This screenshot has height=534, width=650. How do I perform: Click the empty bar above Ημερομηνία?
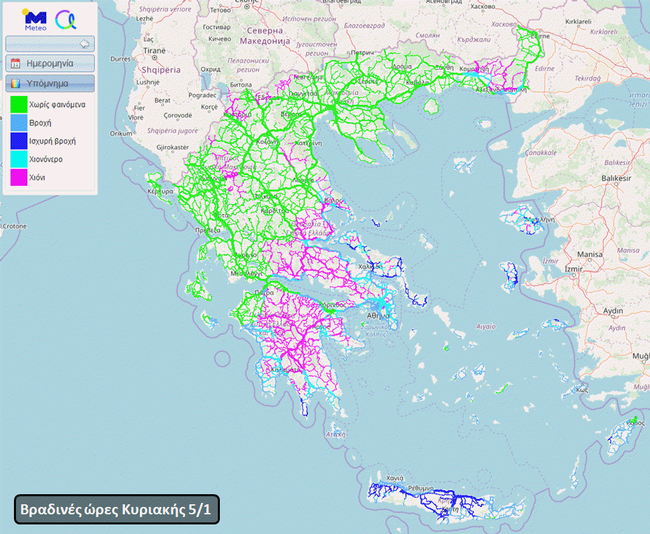[x=45, y=43]
